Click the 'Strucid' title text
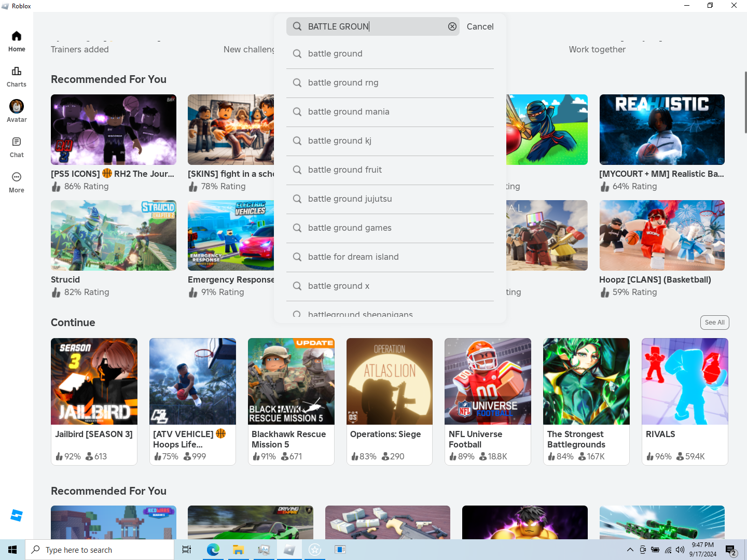The width and height of the screenshot is (747, 560). [65, 279]
